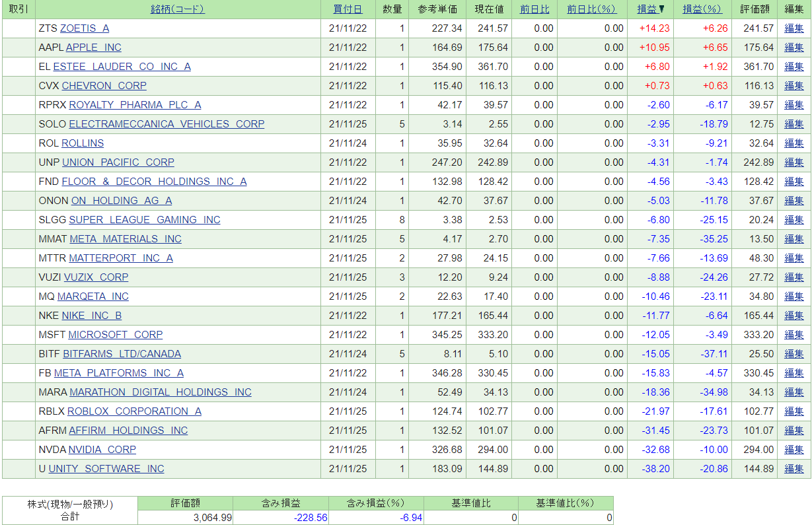Select the -37.11 percent loss for BITF
This screenshot has height=525, width=812.
click(714, 354)
